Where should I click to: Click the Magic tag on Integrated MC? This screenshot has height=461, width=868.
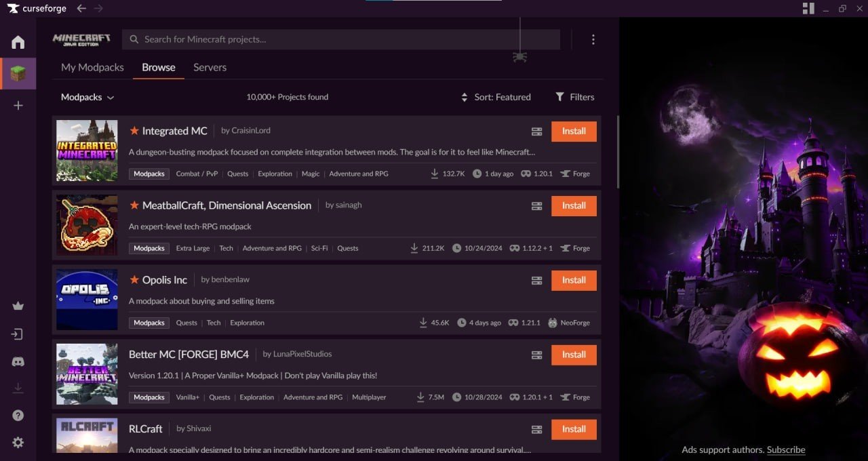pos(311,174)
